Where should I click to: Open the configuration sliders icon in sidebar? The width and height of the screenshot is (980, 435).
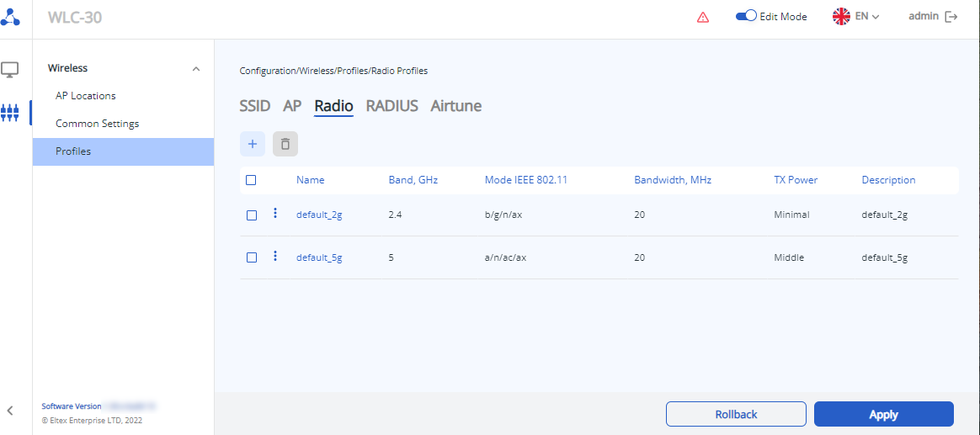pyautogui.click(x=10, y=113)
